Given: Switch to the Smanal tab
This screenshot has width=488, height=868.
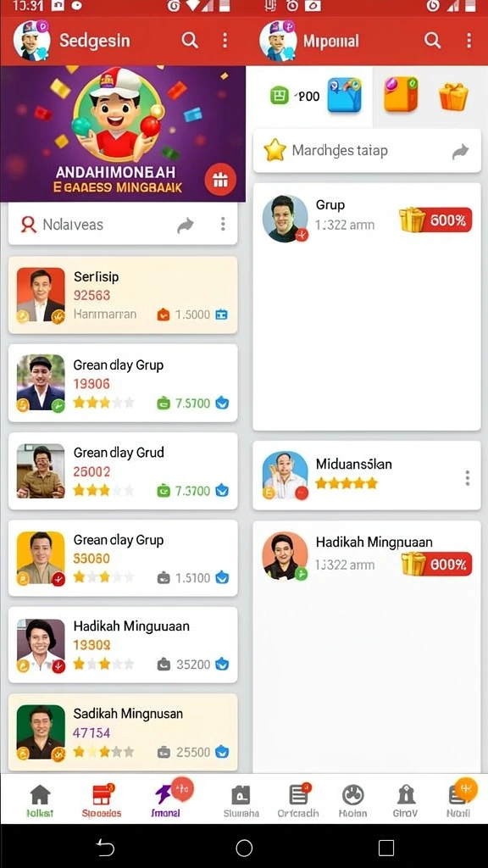Looking at the screenshot, I should coord(166,800).
